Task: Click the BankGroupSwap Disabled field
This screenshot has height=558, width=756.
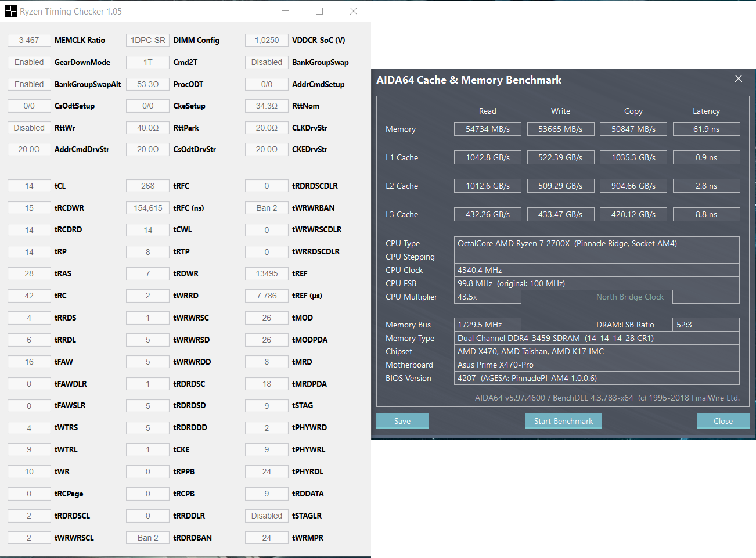Action: pyautogui.click(x=267, y=62)
